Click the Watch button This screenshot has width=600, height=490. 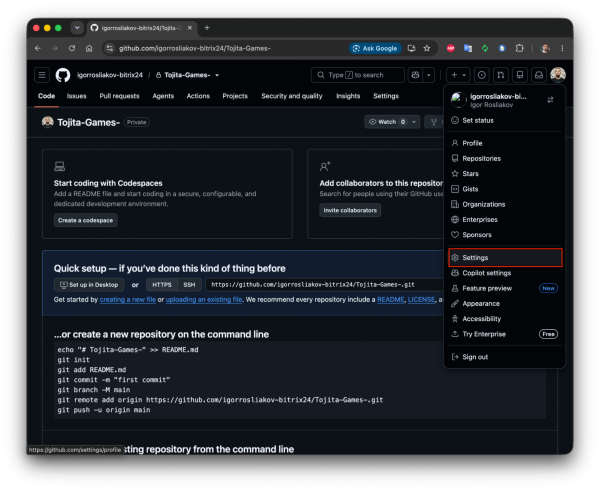point(386,122)
